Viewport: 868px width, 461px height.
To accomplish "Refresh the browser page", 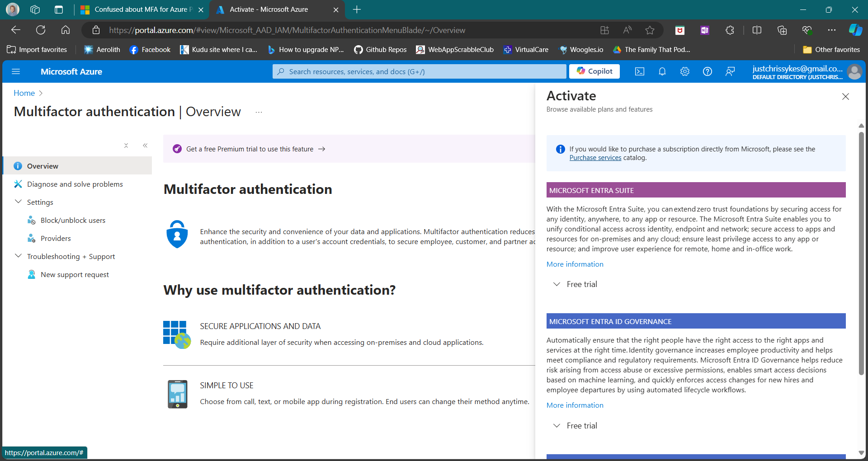I will pyautogui.click(x=41, y=30).
